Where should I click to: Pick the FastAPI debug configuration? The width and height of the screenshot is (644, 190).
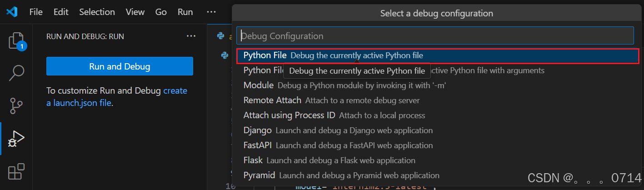[x=438, y=145]
